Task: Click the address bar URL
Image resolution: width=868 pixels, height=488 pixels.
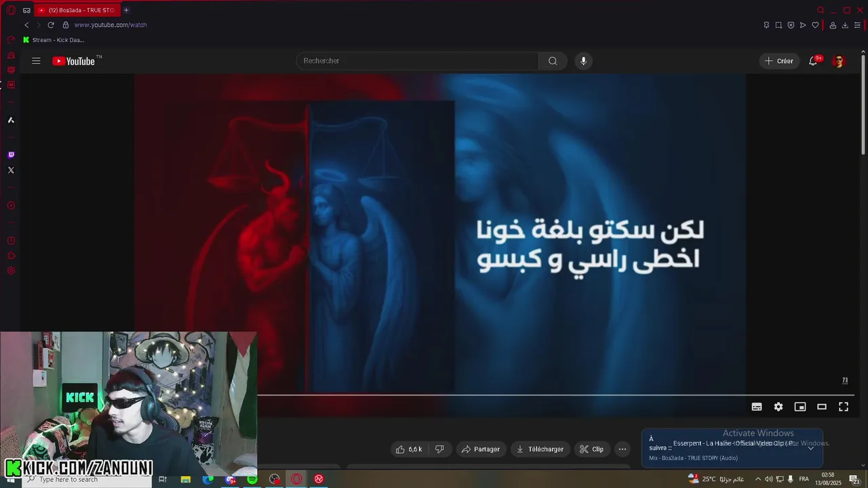Action: click(111, 25)
